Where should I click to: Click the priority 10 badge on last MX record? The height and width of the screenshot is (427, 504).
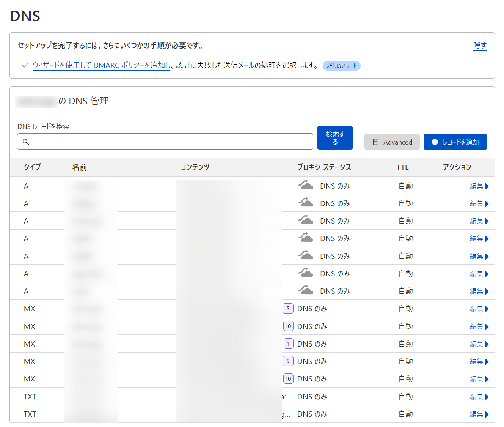coord(288,379)
